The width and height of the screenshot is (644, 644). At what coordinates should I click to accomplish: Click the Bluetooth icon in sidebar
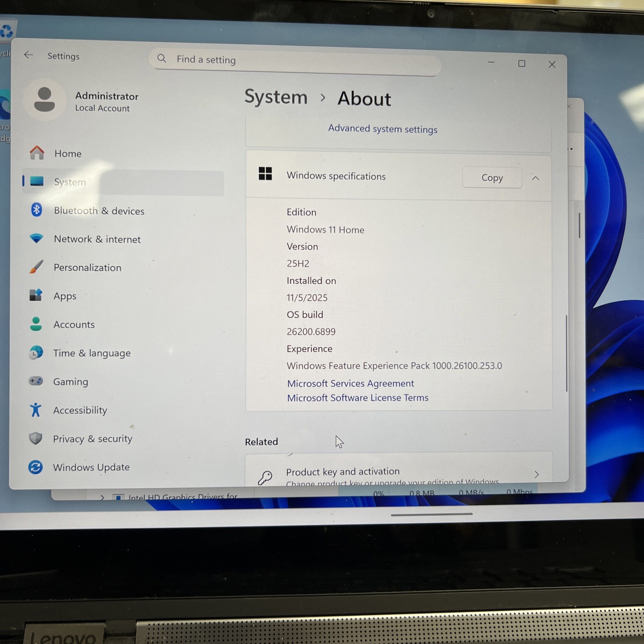point(37,210)
